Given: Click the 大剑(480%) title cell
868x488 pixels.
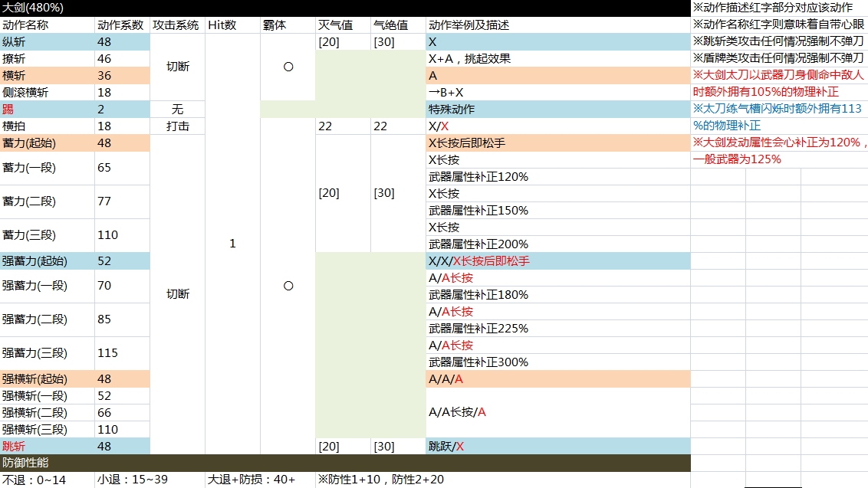Looking at the screenshot, I should [34, 8].
